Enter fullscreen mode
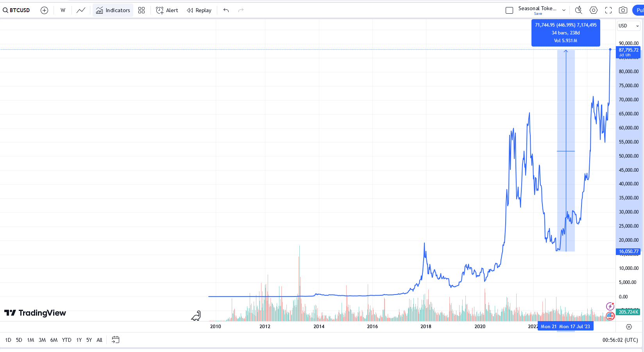Image resolution: width=644 pixels, height=352 pixels. [x=608, y=11]
